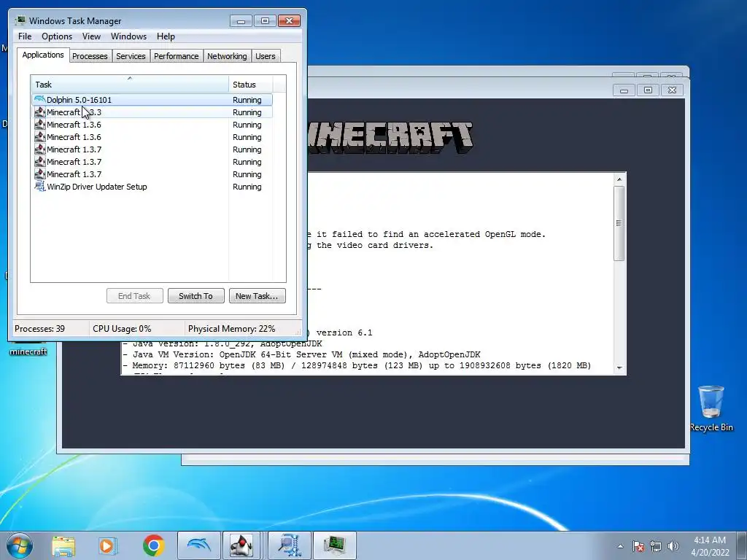This screenshot has width=747, height=560.
Task: Open Recycle Bin desktop icon
Action: coord(711,408)
